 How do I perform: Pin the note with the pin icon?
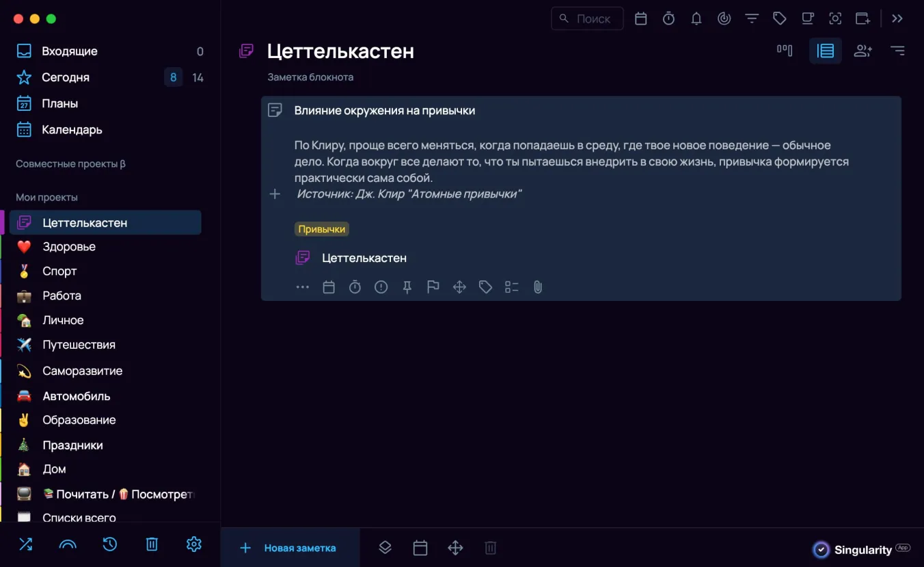coord(407,287)
